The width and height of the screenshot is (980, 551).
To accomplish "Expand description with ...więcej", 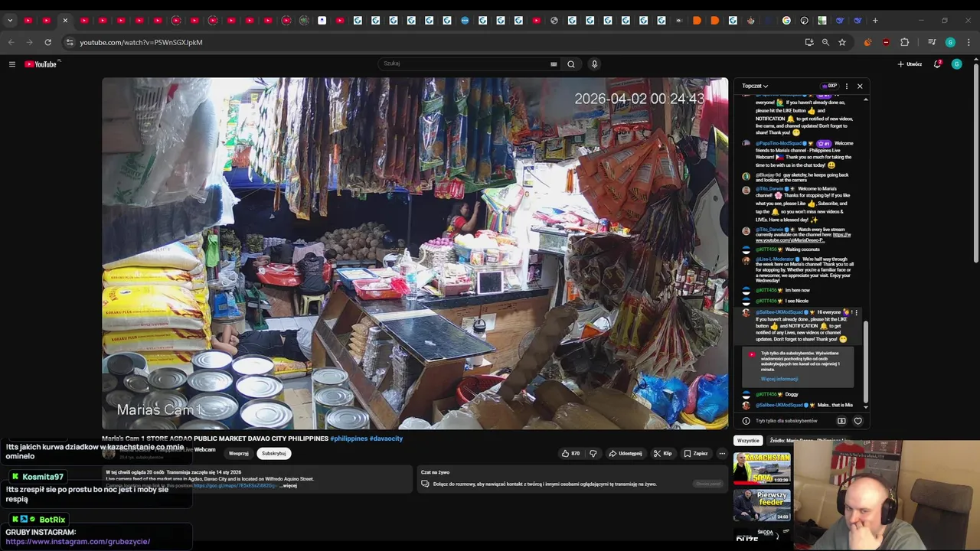I will (288, 485).
